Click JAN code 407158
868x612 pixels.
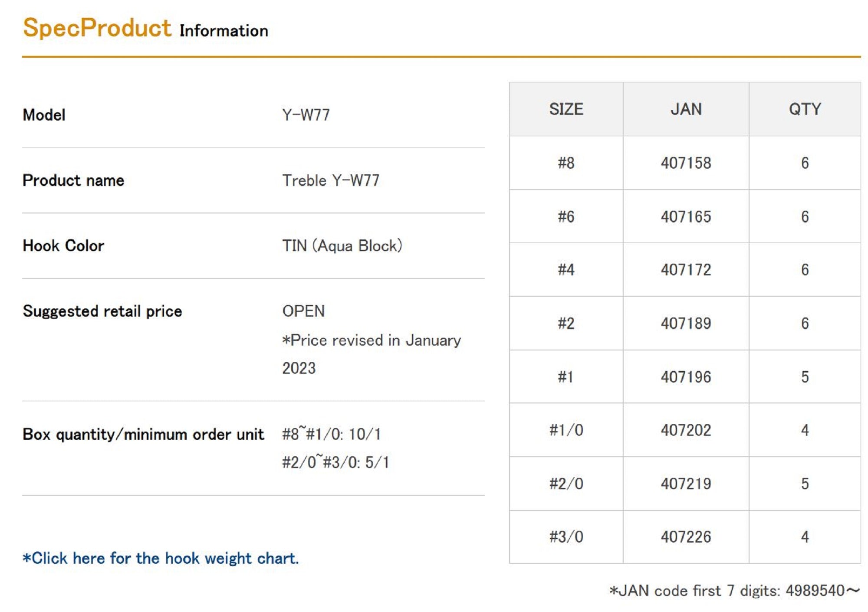point(686,163)
